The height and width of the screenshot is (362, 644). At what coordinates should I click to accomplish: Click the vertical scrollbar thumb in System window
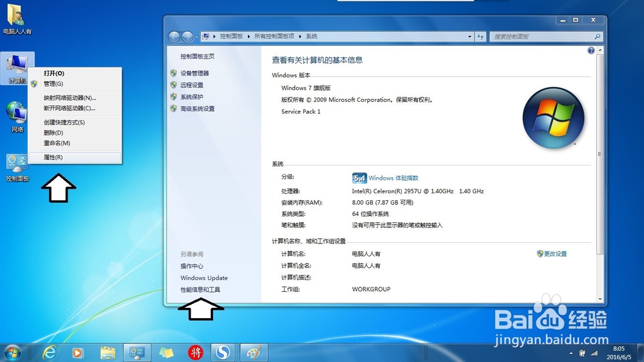pyautogui.click(x=600, y=154)
